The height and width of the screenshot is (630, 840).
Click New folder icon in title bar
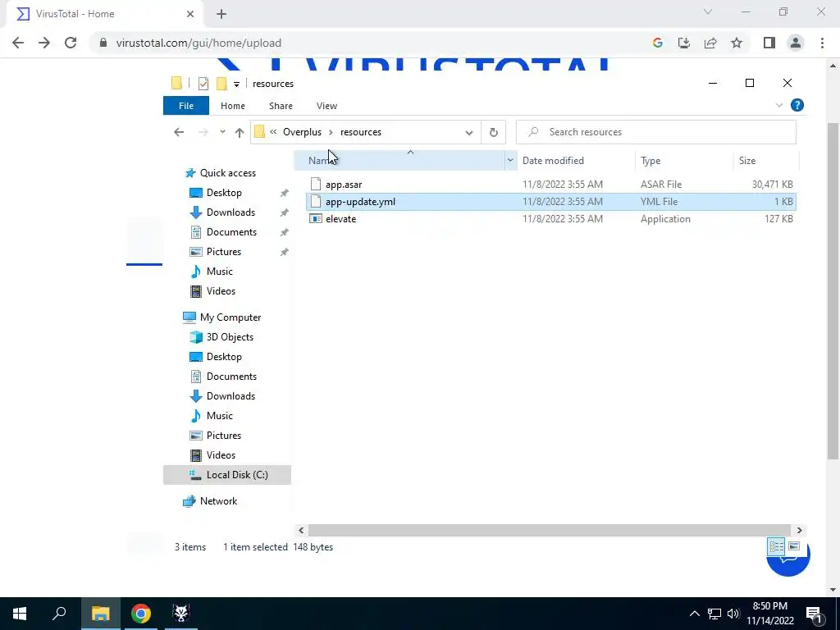tap(221, 84)
